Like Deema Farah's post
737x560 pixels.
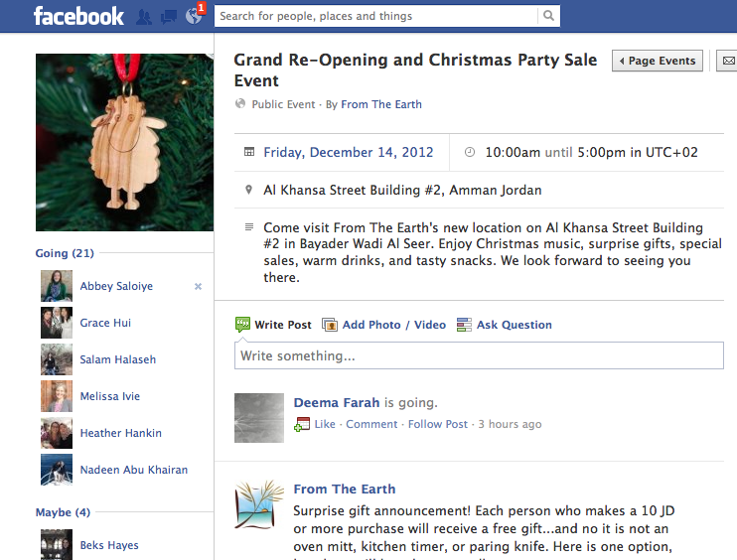324,424
